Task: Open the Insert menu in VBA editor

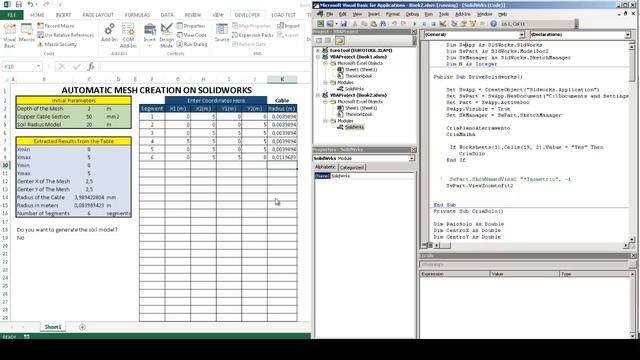Action: (x=373, y=14)
